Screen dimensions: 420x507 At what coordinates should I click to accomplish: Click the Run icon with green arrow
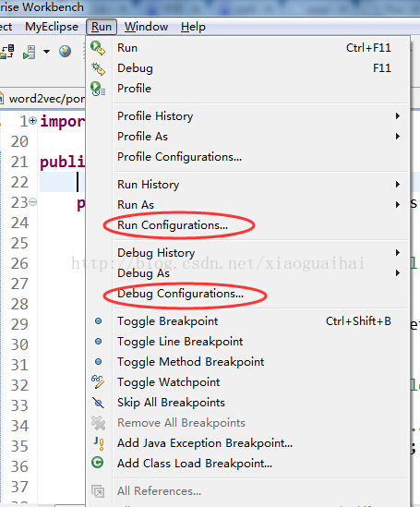98,48
